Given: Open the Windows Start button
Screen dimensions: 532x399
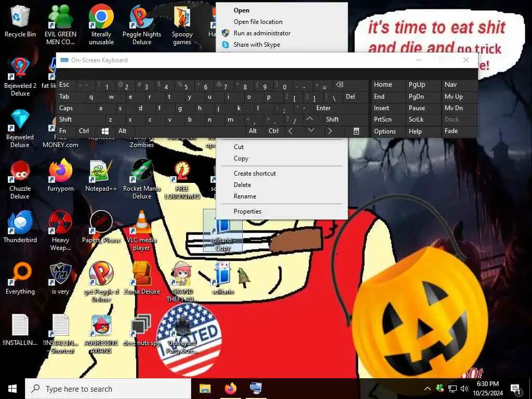Looking at the screenshot, I should coord(12,389).
